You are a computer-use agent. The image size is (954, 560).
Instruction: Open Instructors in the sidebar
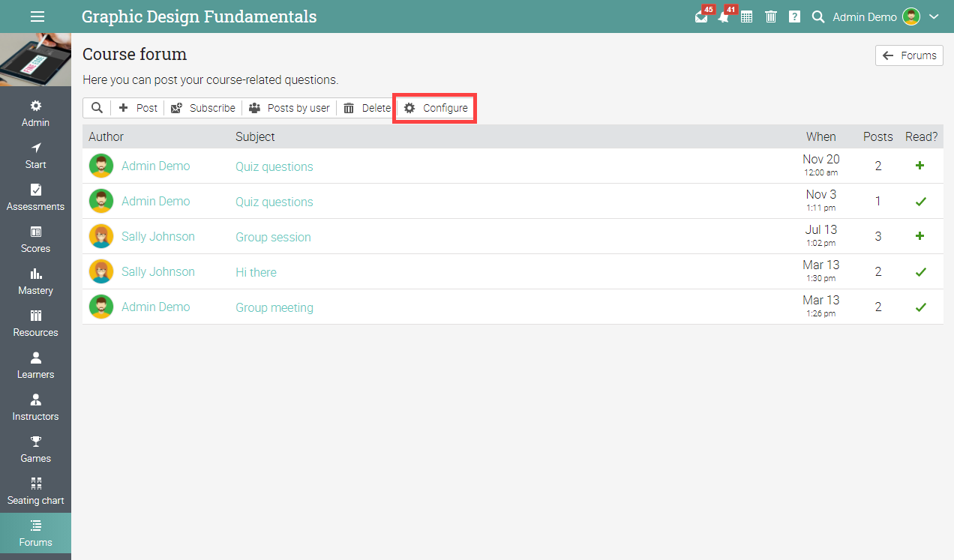[35, 408]
